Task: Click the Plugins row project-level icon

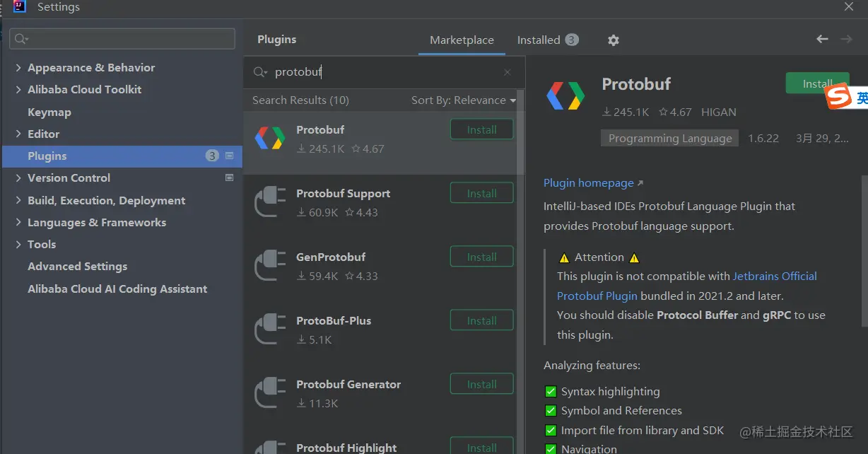Action: pyautogui.click(x=229, y=156)
